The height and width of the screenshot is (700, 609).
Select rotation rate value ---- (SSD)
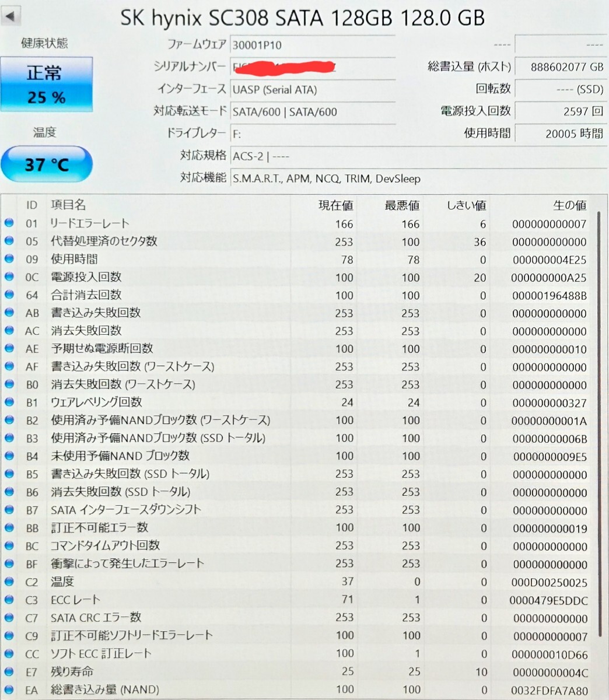pos(561,89)
